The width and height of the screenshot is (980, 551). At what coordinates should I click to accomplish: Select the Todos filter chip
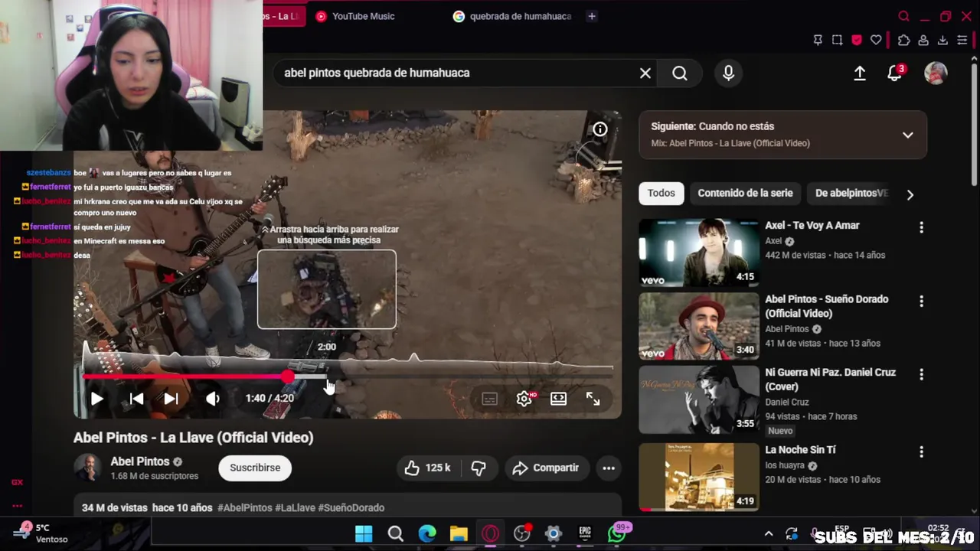coord(661,193)
